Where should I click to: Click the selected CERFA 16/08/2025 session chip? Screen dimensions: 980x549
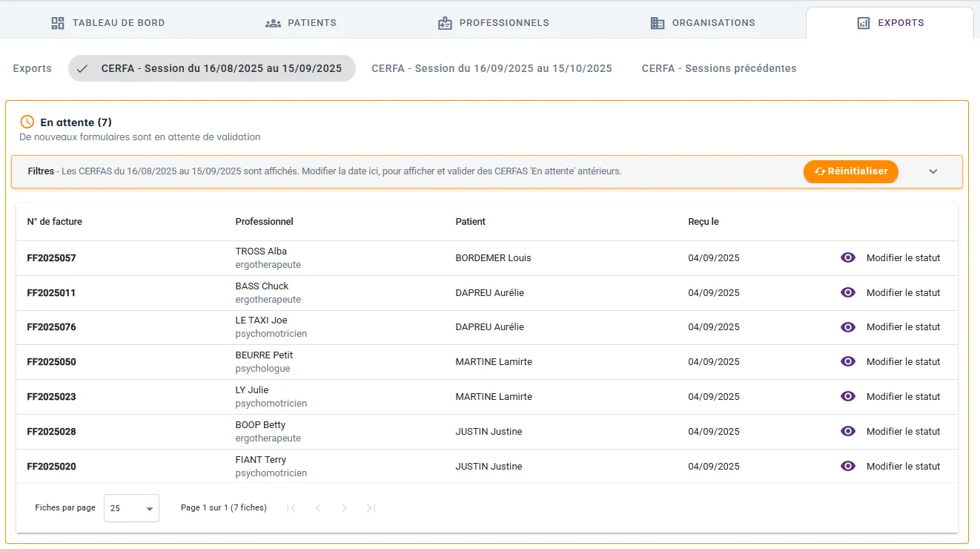tap(212, 68)
